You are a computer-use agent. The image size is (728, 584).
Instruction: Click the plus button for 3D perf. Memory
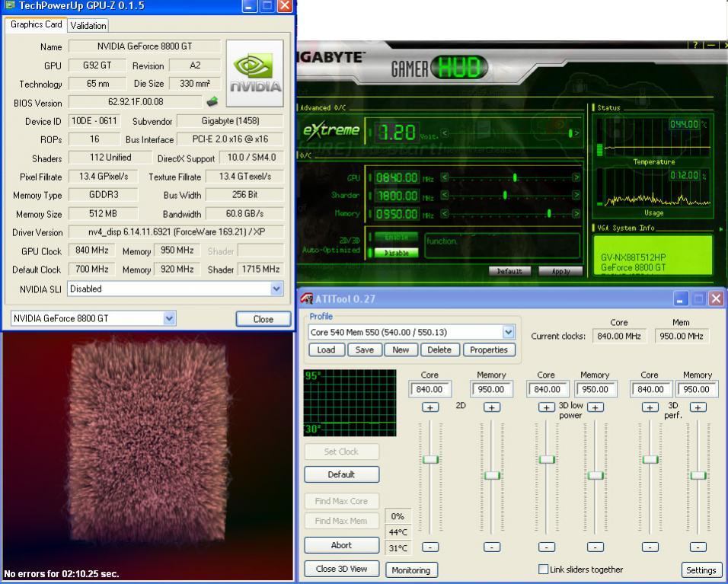point(698,407)
